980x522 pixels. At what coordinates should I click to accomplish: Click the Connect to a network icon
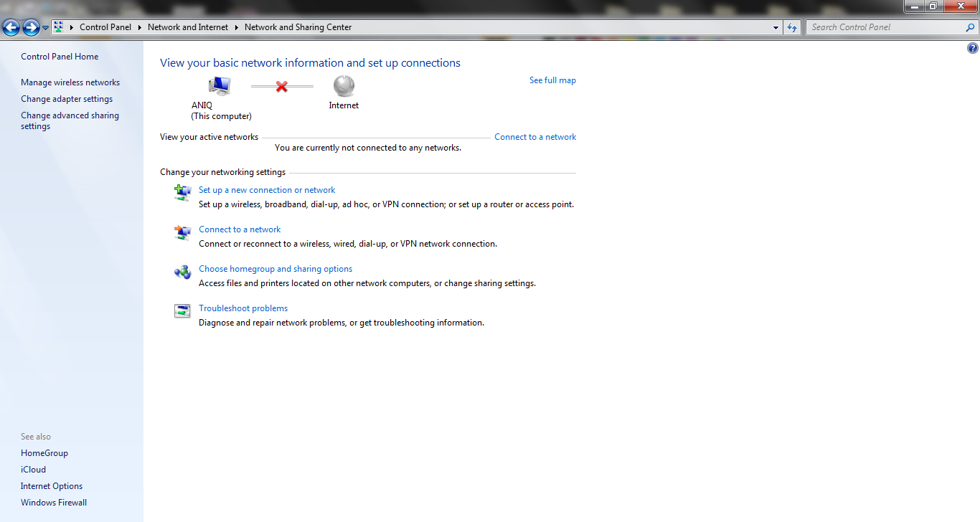pos(183,232)
